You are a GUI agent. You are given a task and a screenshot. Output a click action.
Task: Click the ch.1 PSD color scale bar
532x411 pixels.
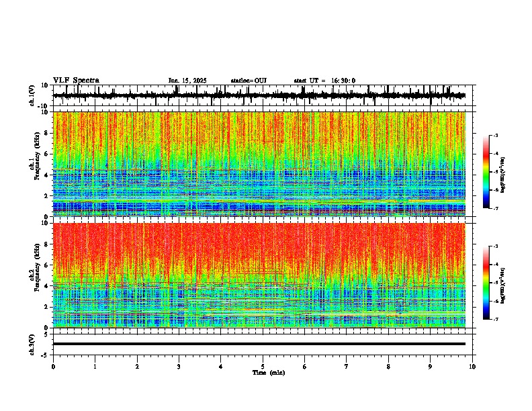(486, 172)
